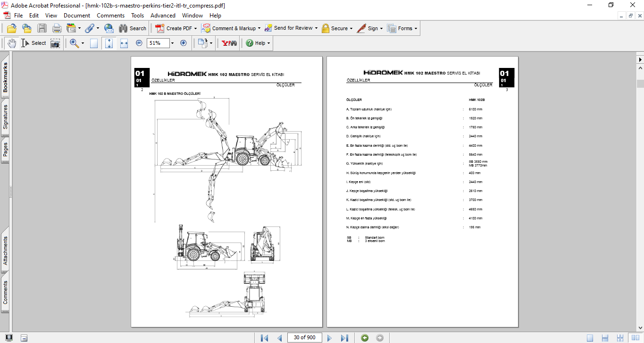
Task: Jump to the first page
Action: [x=264, y=338]
